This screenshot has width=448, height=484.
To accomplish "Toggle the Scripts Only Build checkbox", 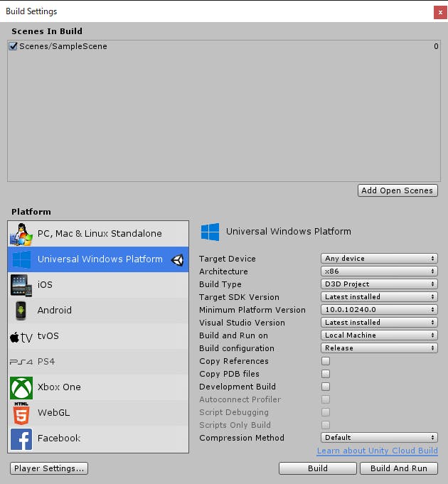I will [x=326, y=425].
